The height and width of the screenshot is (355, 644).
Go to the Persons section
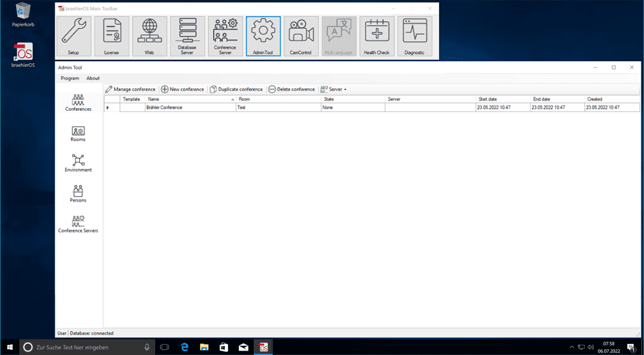click(78, 194)
